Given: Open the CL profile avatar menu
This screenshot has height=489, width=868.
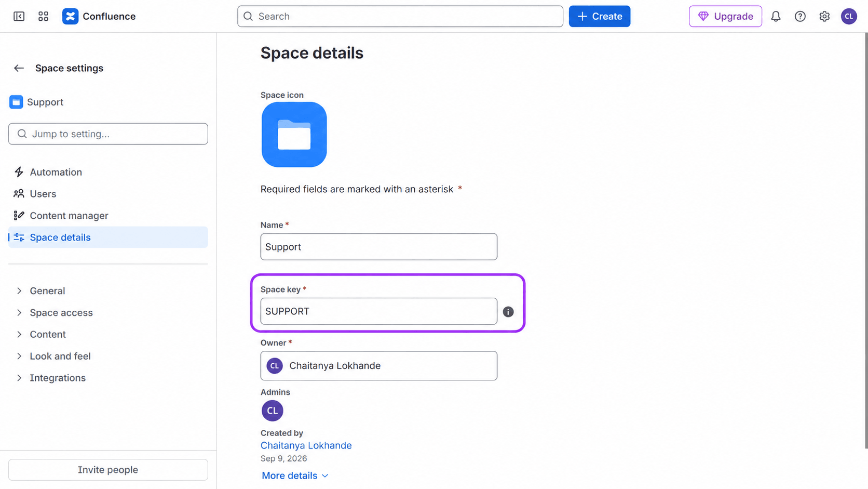Looking at the screenshot, I should [x=849, y=16].
